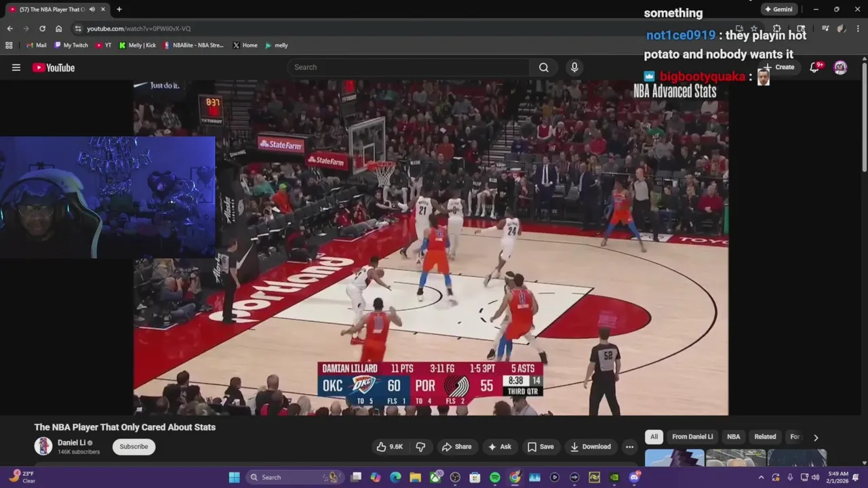
Task: Reload the current page
Action: [42, 28]
